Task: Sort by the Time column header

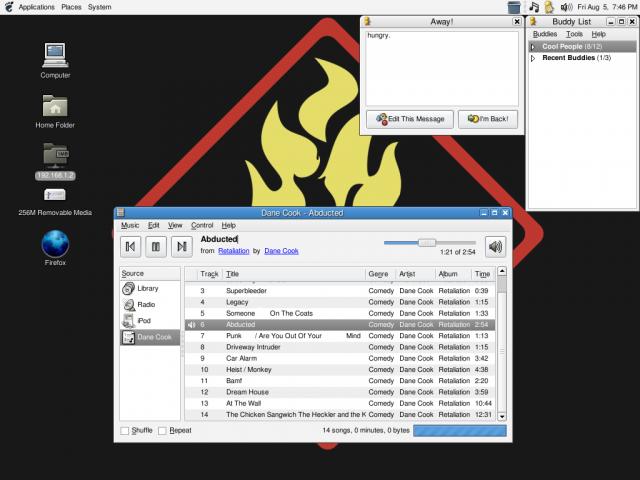Action: (483, 274)
